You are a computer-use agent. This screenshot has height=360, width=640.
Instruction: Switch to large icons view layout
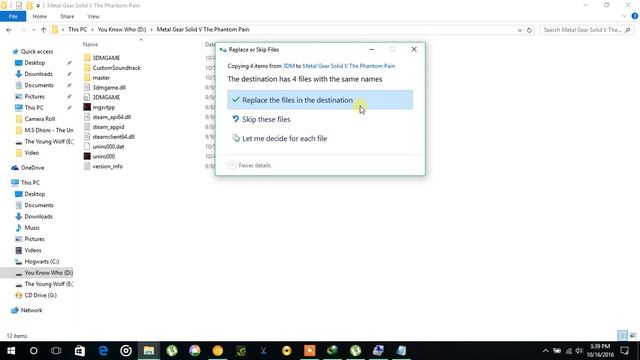tap(633, 336)
